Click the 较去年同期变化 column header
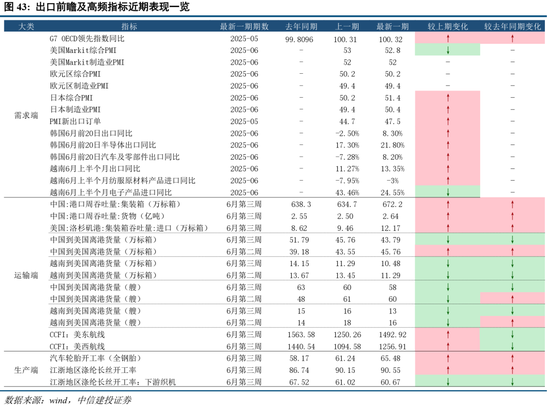Image resolution: width=550 pixels, height=409 pixels. 512,26
